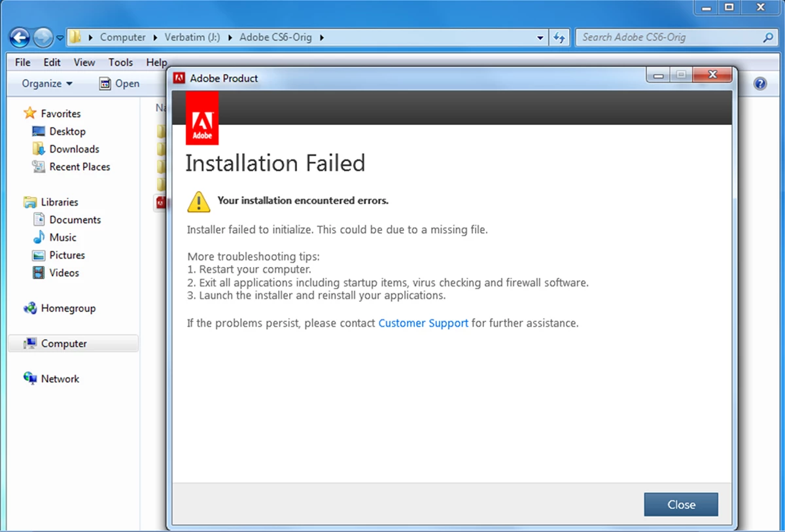Click the Computer icon in navigation pane
785x532 pixels.
tap(30, 344)
